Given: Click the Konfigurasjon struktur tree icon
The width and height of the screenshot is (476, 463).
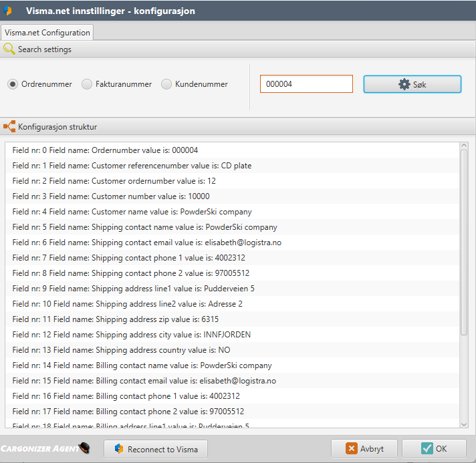Looking at the screenshot, I should (x=9, y=126).
